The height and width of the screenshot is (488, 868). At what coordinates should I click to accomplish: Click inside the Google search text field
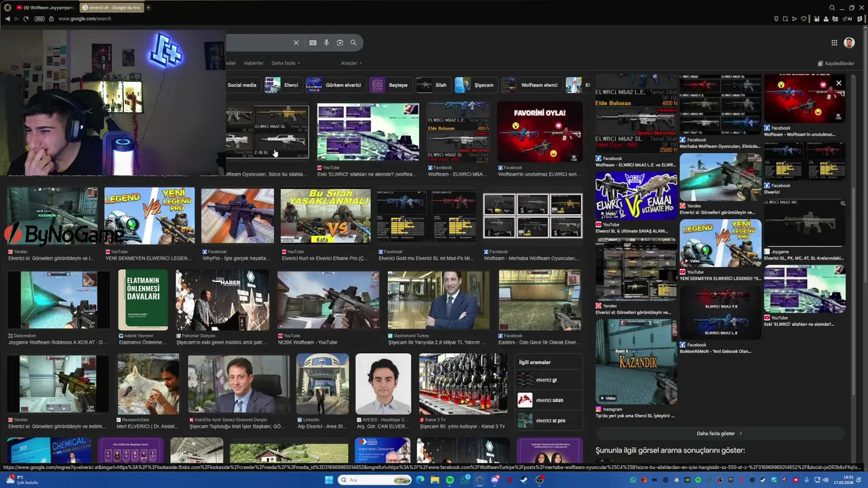(x=258, y=43)
